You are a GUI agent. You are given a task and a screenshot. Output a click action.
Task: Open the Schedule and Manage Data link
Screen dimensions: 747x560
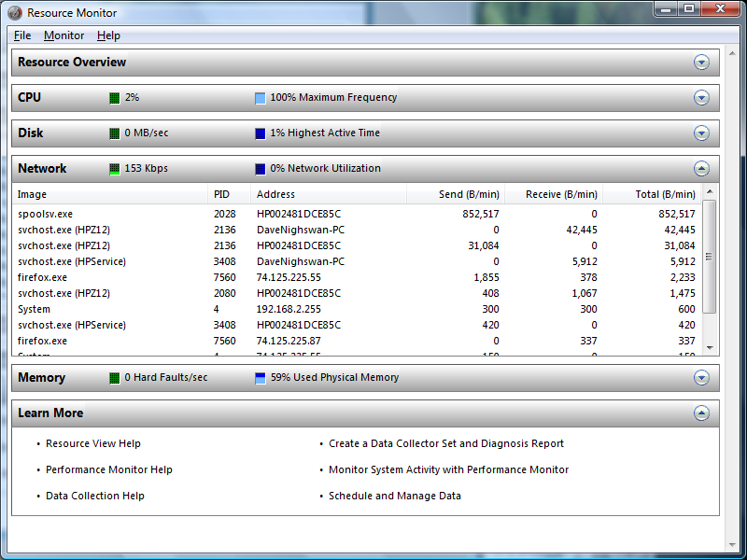point(395,496)
